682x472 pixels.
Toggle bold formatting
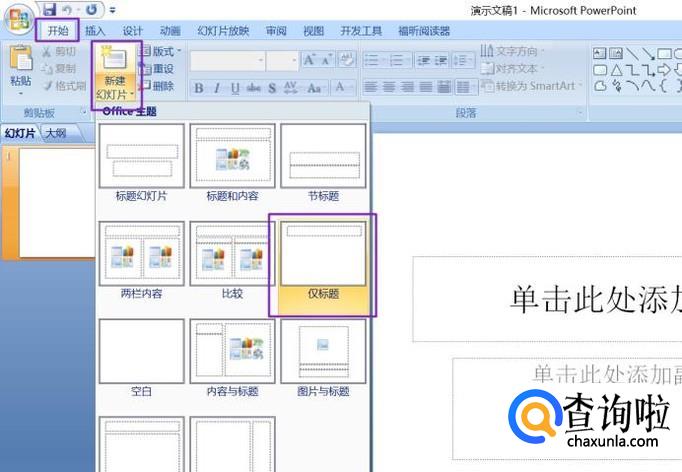point(199,88)
